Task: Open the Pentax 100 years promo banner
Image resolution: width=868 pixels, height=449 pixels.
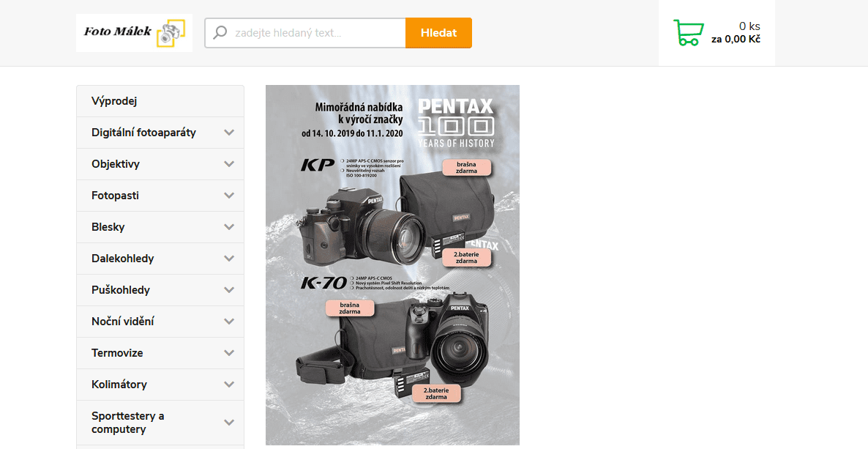Action: tap(392, 265)
